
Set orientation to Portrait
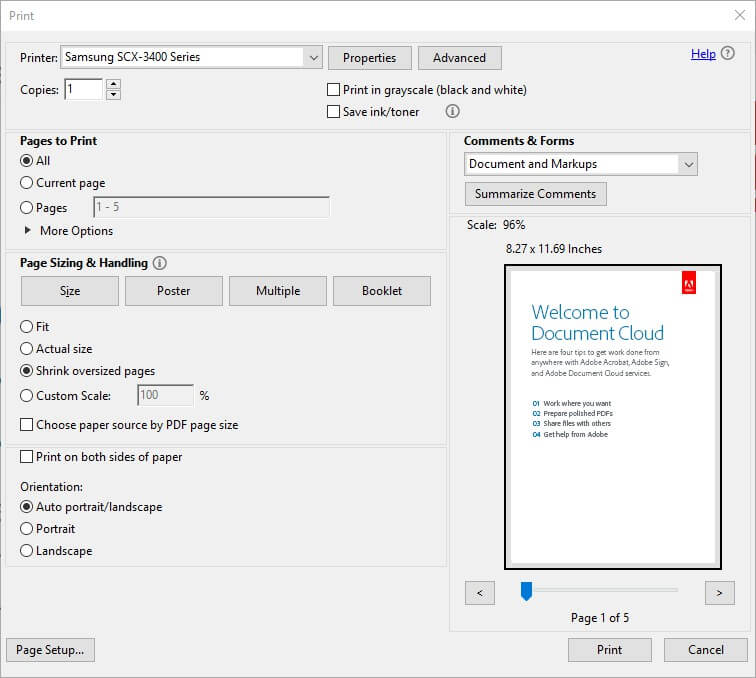27,529
